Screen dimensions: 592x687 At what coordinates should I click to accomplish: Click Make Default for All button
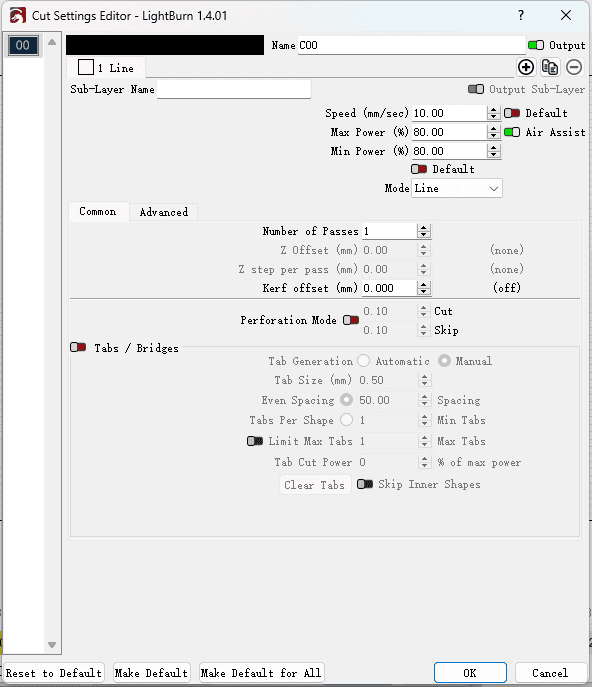[262, 673]
